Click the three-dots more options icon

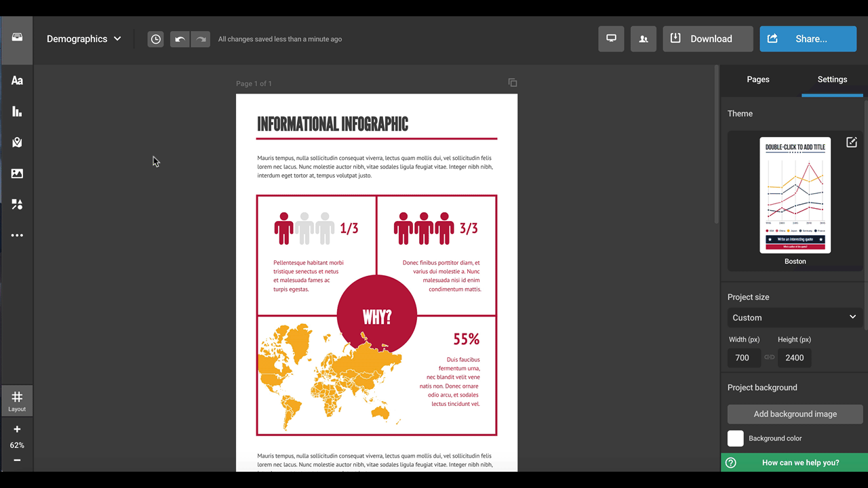click(x=17, y=235)
